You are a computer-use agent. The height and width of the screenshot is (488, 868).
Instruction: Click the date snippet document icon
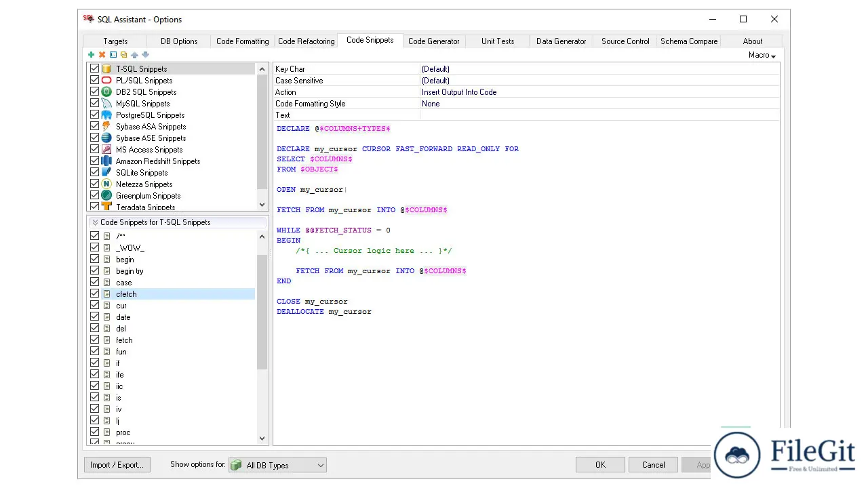[x=106, y=317]
